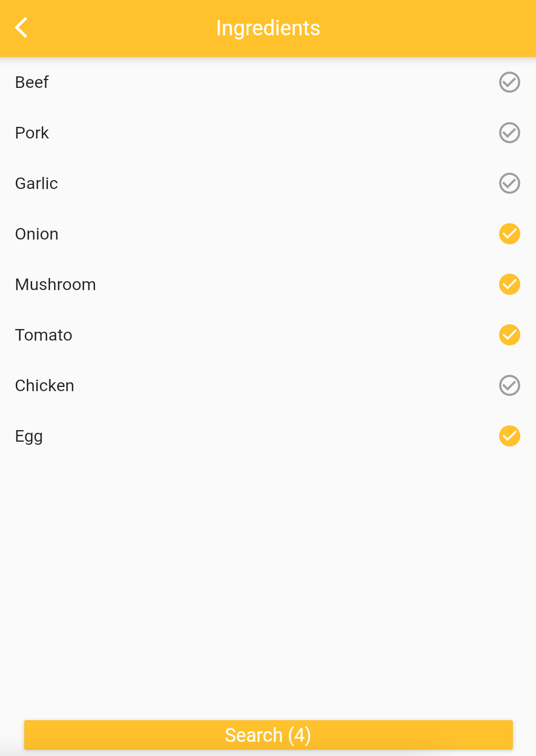The width and height of the screenshot is (536, 756).
Task: Uncheck the Onion ingredient
Action: point(509,234)
